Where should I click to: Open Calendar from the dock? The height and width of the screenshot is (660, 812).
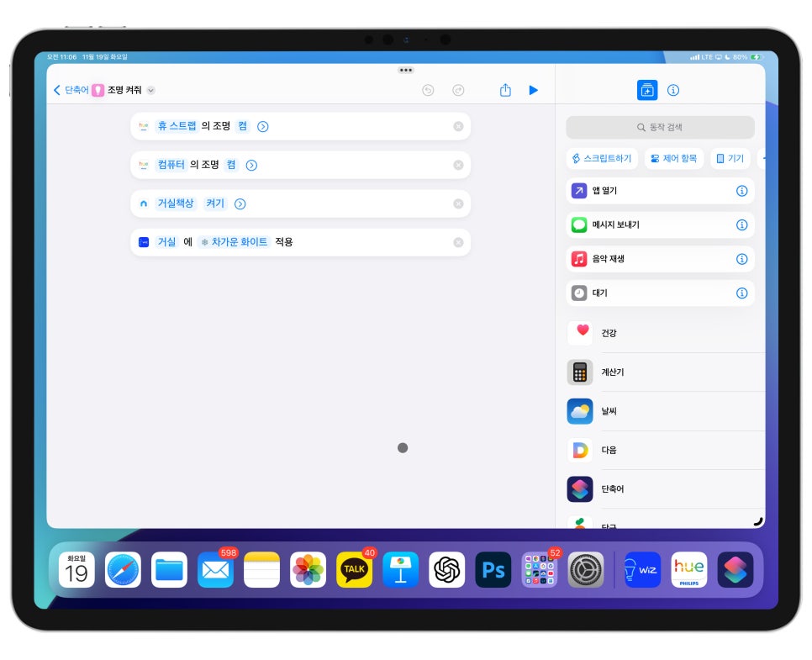point(76,569)
